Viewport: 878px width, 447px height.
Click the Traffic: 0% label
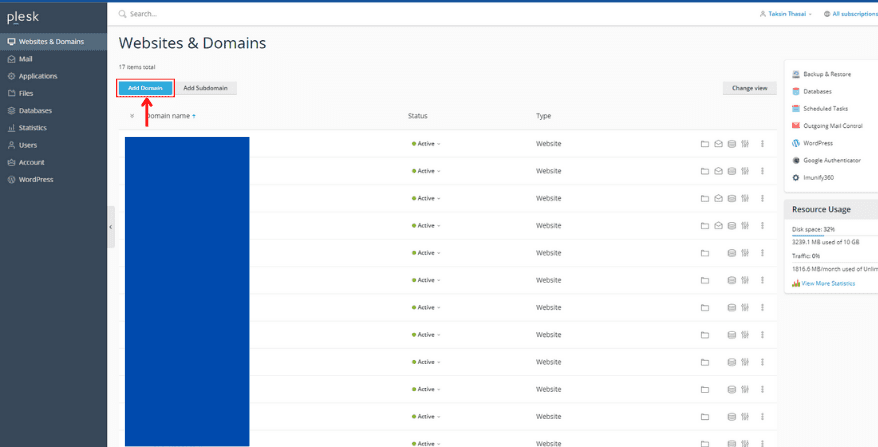[806, 256]
